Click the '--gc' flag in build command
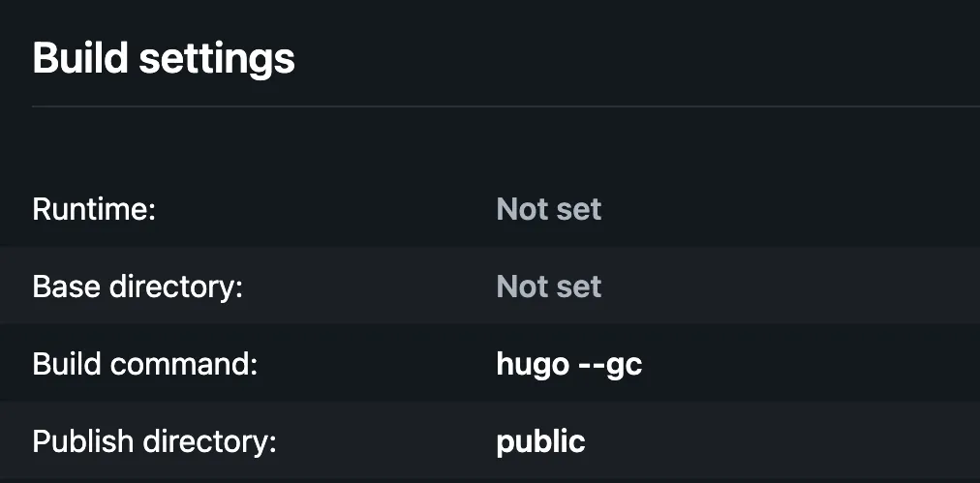This screenshot has height=483, width=980. tap(606, 364)
